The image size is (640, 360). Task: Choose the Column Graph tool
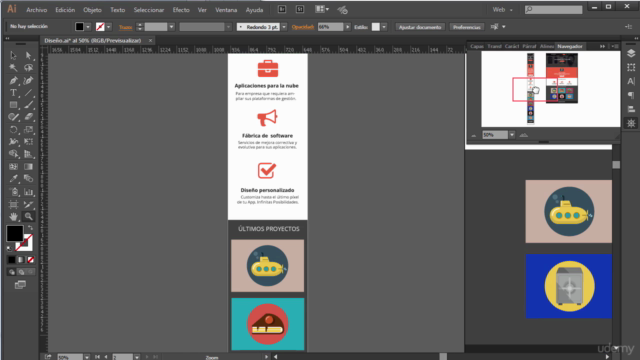pos(28,191)
